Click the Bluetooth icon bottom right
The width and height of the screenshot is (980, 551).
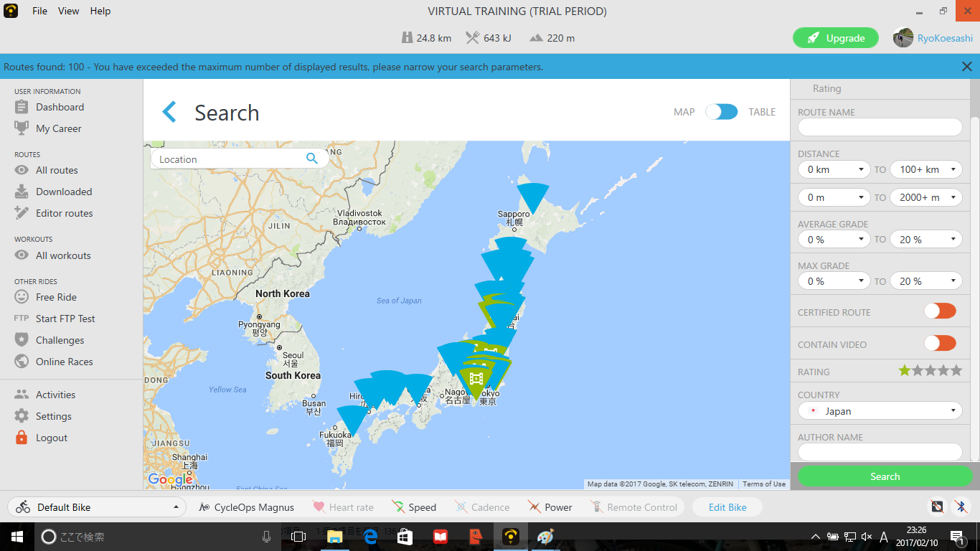[961, 507]
